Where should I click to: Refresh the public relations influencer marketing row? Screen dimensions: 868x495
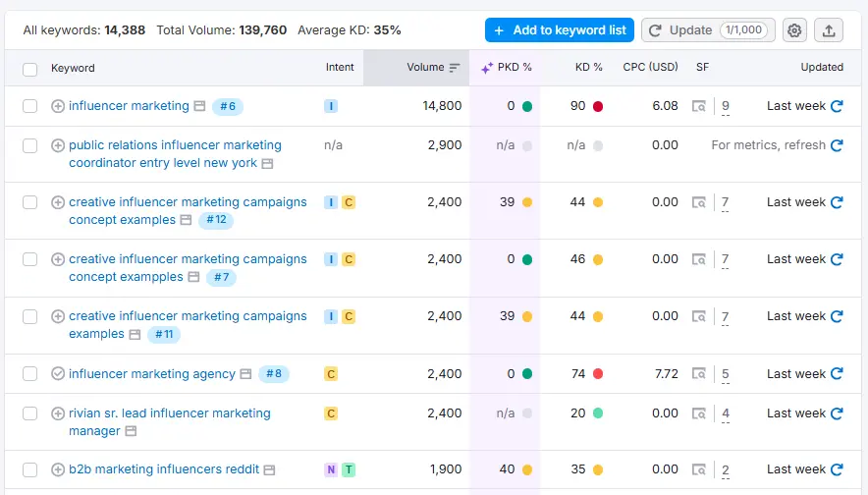(x=837, y=145)
